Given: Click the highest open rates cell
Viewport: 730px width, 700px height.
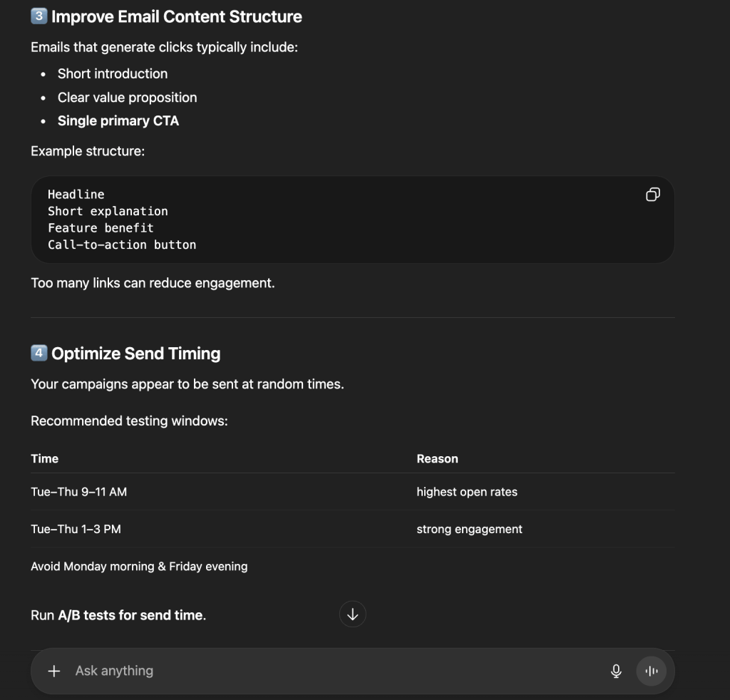Looking at the screenshot, I should point(467,492).
